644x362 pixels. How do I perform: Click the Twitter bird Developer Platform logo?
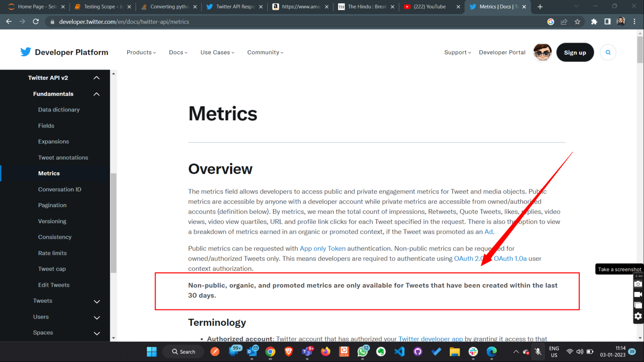point(25,52)
